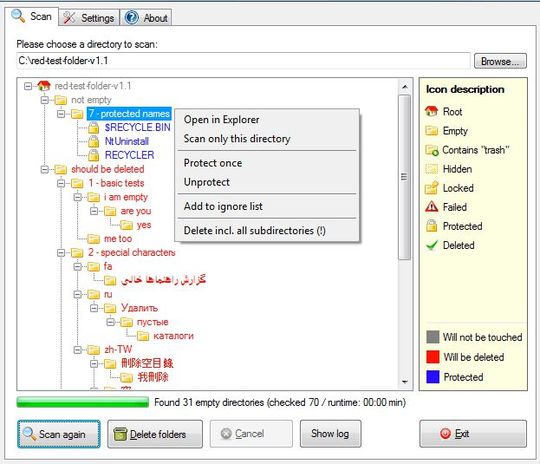
Task: Click folder icon beside 'каталоги'
Action: (143, 336)
